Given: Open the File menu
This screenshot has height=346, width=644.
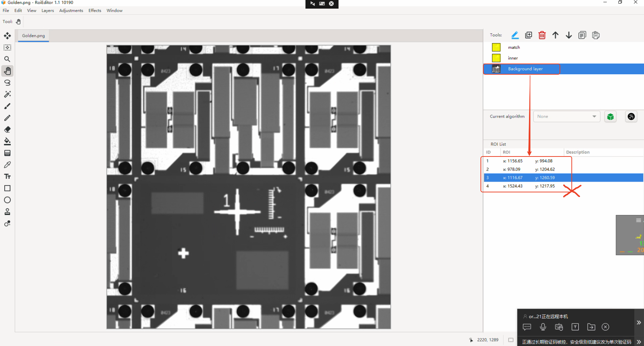Looking at the screenshot, I should [x=6, y=10].
